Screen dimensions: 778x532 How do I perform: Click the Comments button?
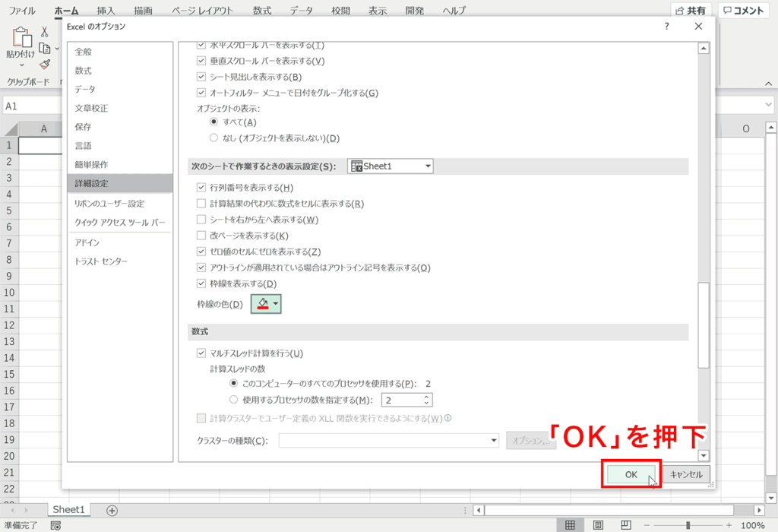[x=743, y=11]
